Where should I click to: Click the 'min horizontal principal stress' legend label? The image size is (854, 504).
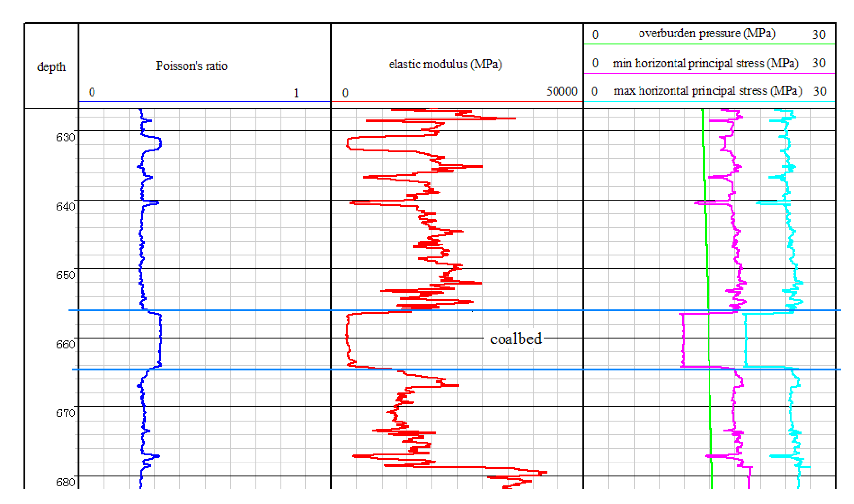coord(705,63)
